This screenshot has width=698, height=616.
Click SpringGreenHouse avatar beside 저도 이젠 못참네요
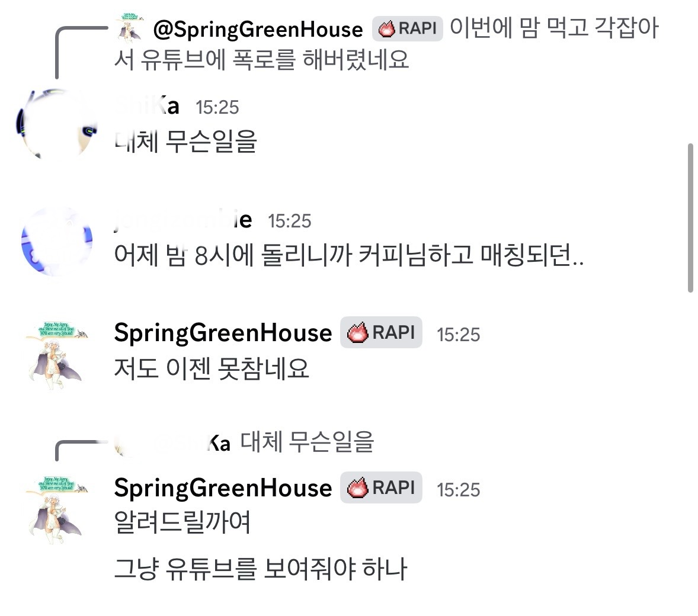[57, 354]
